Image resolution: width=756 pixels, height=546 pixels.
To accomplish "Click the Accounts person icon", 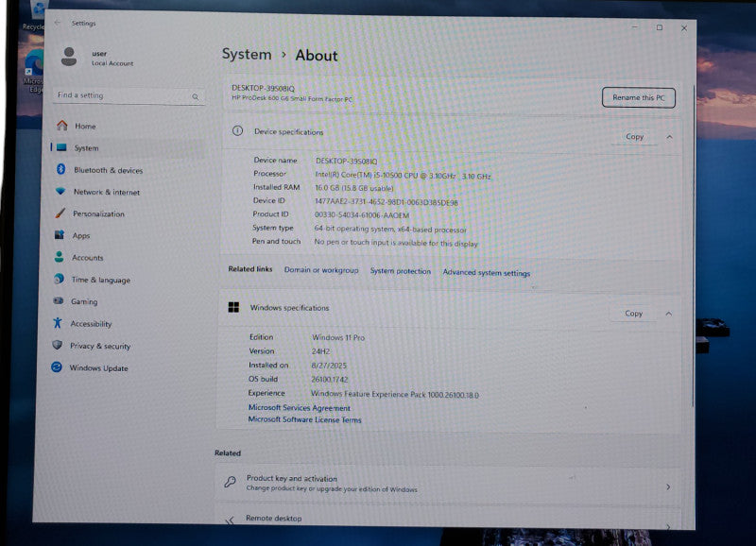I will click(x=59, y=256).
